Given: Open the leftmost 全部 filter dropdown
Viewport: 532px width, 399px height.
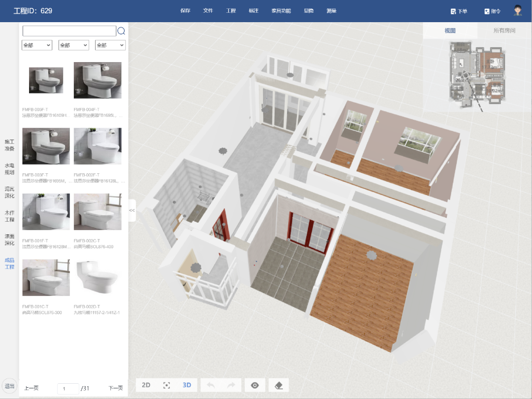Looking at the screenshot, I should [37, 45].
